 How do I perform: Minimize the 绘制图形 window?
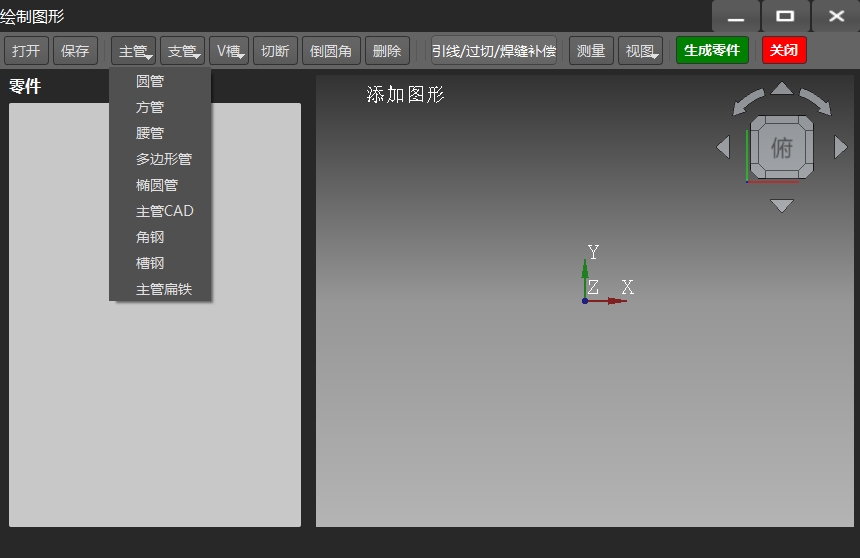[x=736, y=16]
